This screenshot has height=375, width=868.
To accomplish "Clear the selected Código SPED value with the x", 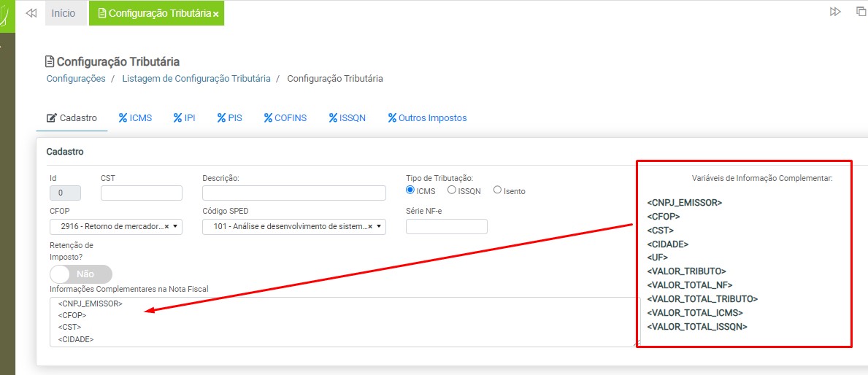I will click(369, 227).
